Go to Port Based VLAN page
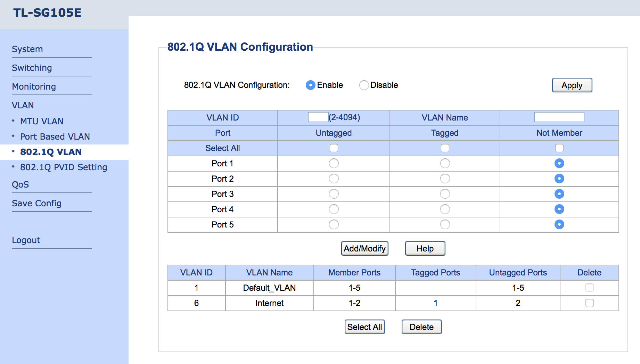 pos(55,137)
